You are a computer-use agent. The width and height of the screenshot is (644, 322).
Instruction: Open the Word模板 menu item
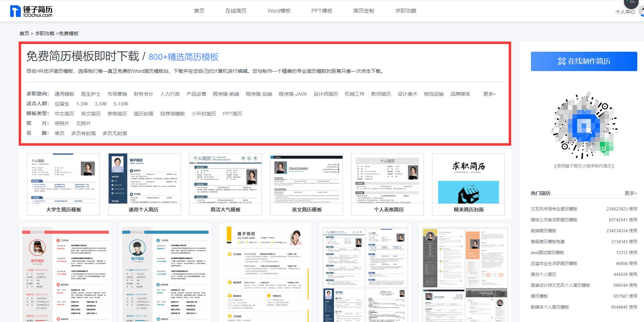(x=279, y=11)
